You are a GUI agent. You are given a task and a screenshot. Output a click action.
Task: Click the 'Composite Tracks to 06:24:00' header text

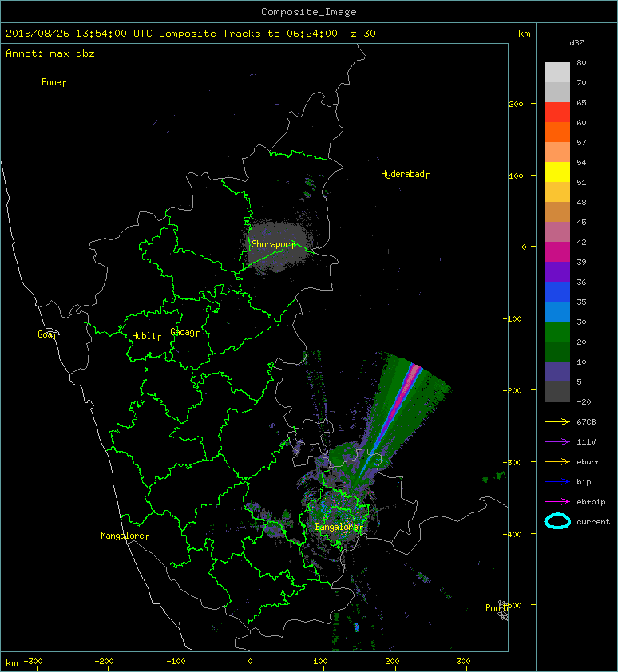(248, 34)
